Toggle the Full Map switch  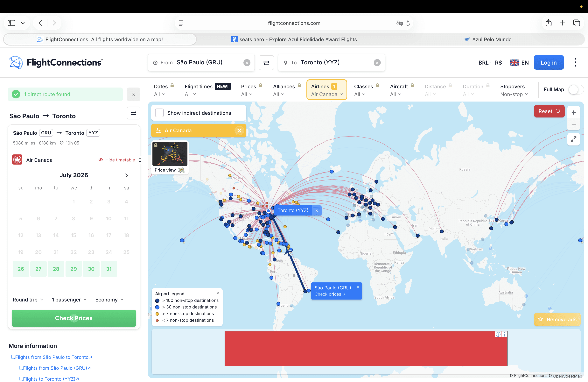[576, 89]
